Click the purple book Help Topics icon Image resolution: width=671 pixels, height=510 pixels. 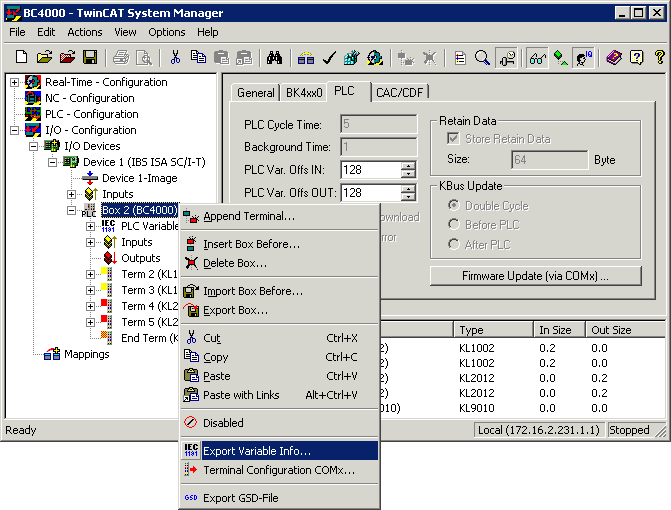coord(614,57)
